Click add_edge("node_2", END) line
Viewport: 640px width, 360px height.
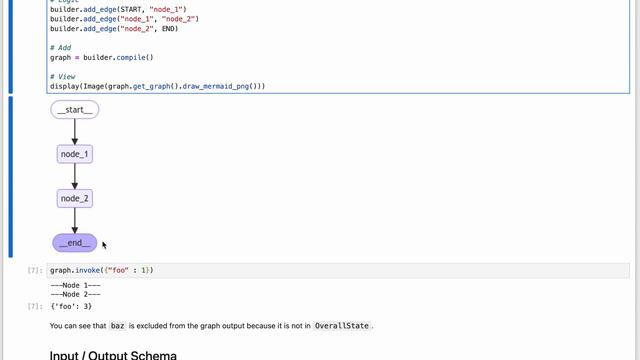coord(114,29)
